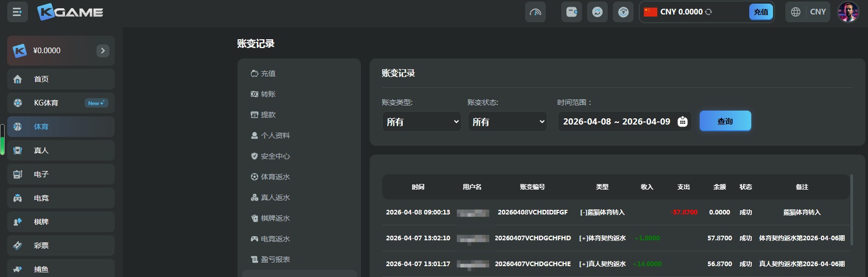
Task: Open 电子 in sidebar
Action: point(61,174)
